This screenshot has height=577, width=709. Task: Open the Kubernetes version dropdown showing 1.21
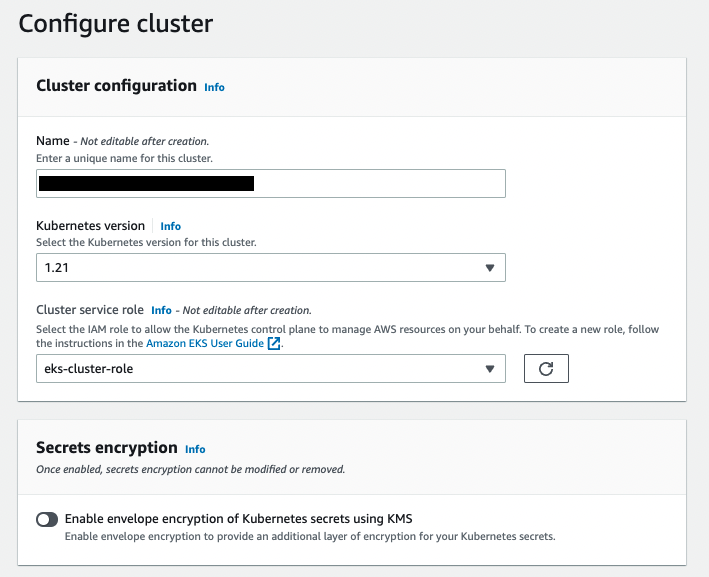(x=271, y=268)
